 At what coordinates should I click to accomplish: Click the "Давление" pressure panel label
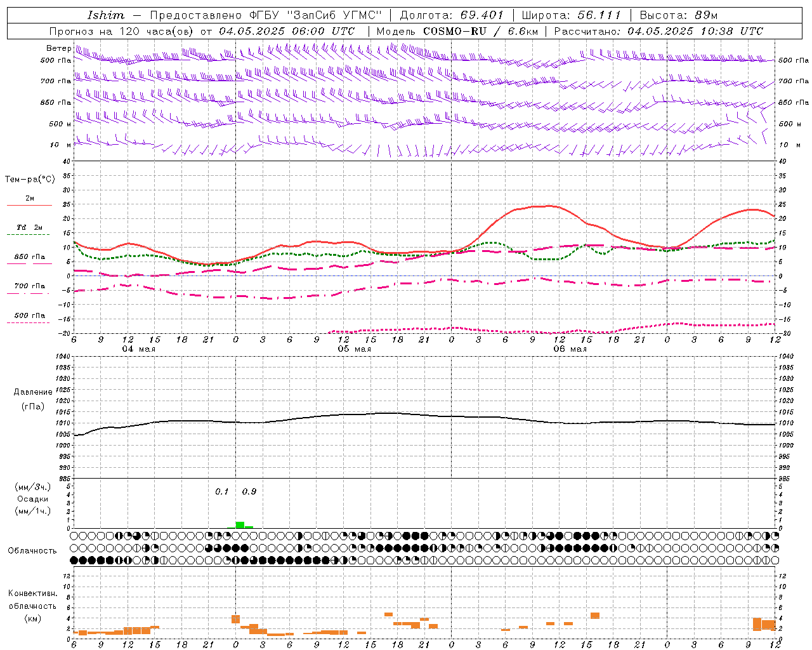click(33, 392)
